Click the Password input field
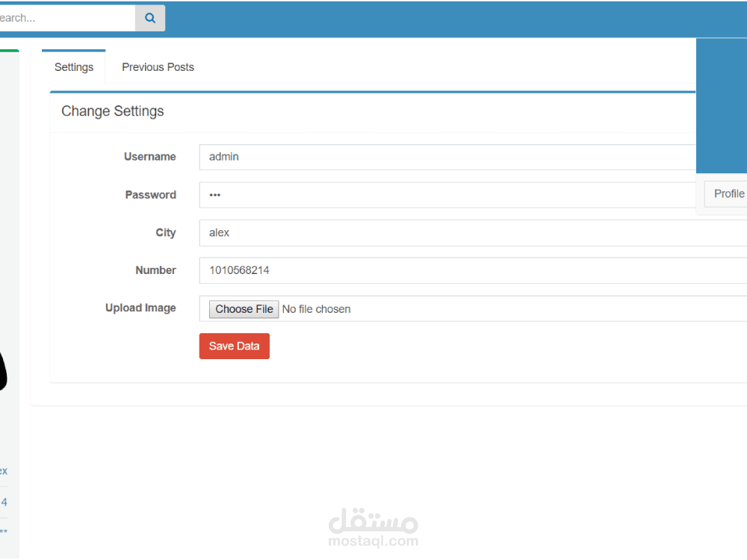 [x=447, y=195]
